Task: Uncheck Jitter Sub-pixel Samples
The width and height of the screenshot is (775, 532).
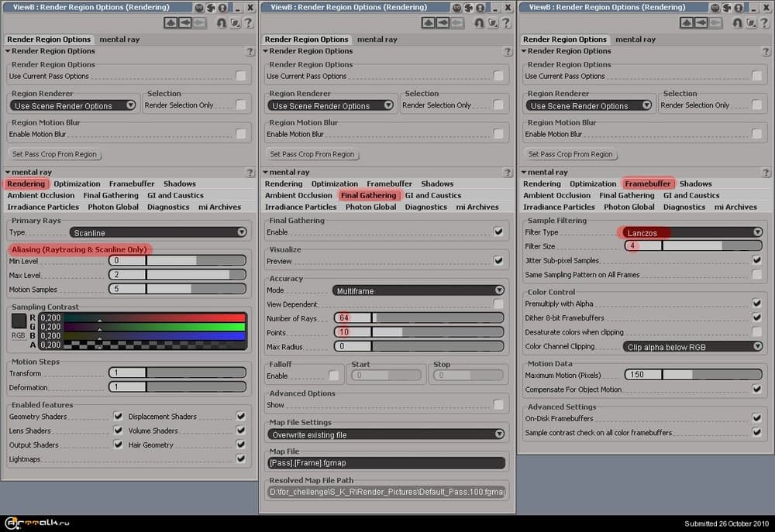Action: coord(756,260)
